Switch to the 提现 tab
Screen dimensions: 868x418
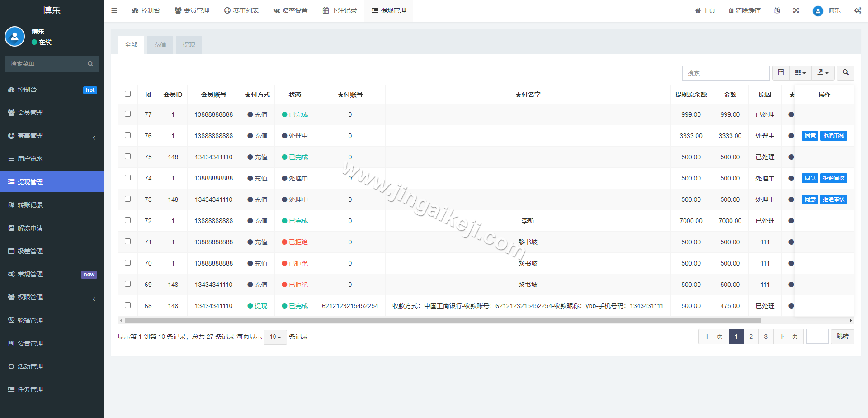pyautogui.click(x=189, y=45)
